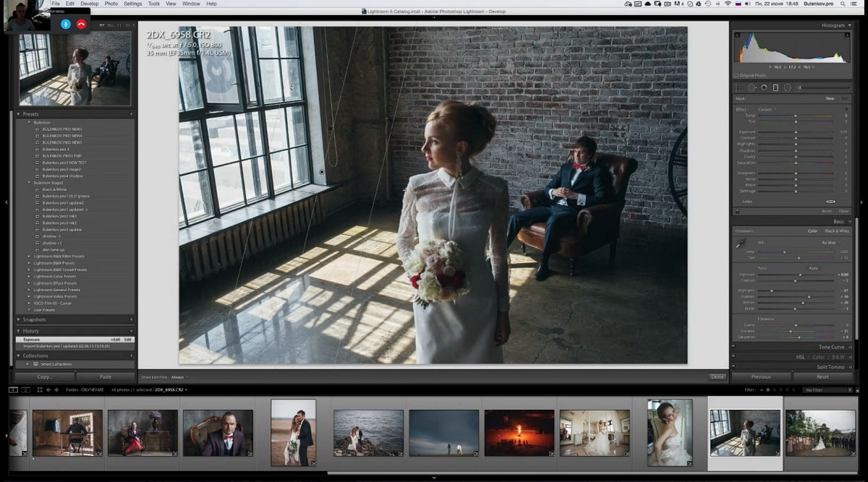Pick the White Balance Selector eyedropper
868x482 pixels.
point(741,244)
